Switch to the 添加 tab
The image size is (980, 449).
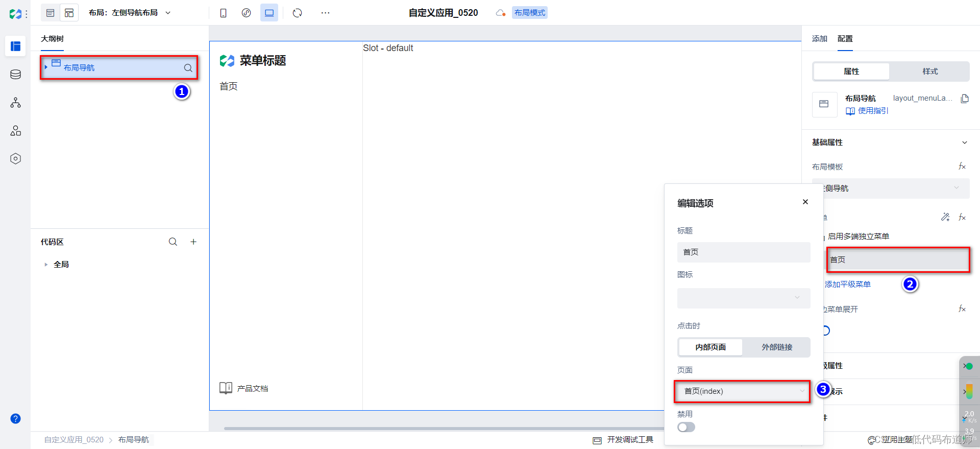click(x=820, y=39)
